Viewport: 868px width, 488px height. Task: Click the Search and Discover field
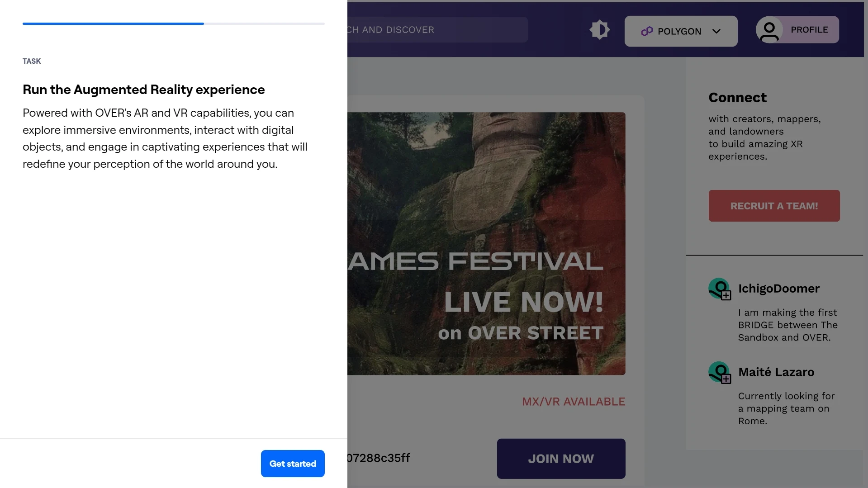click(x=437, y=30)
